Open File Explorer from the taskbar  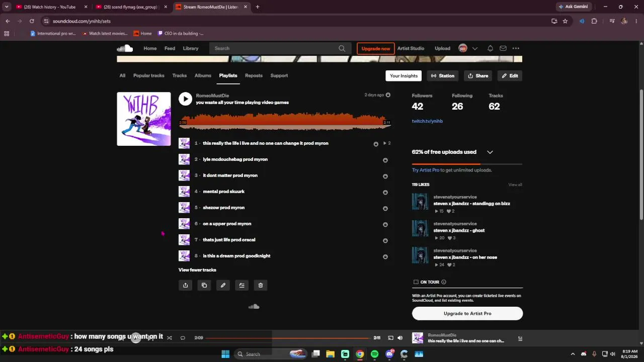331,354
